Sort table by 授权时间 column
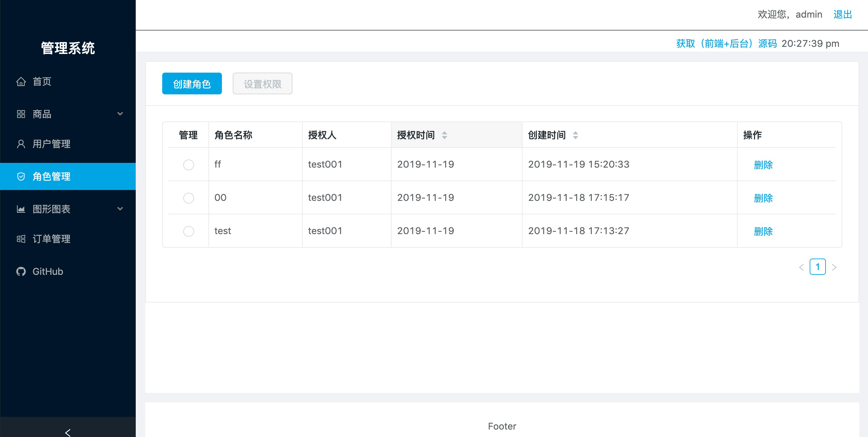The height and width of the screenshot is (437, 868). click(444, 135)
